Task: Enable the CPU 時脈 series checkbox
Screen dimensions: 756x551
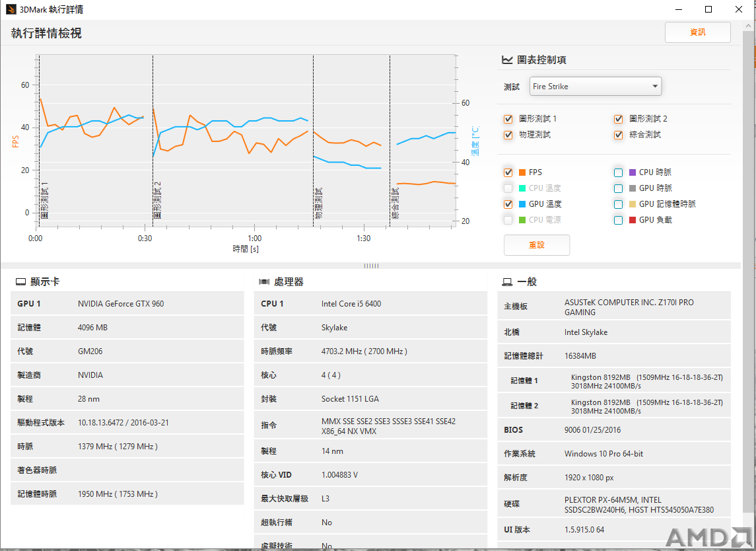Action: 619,172
